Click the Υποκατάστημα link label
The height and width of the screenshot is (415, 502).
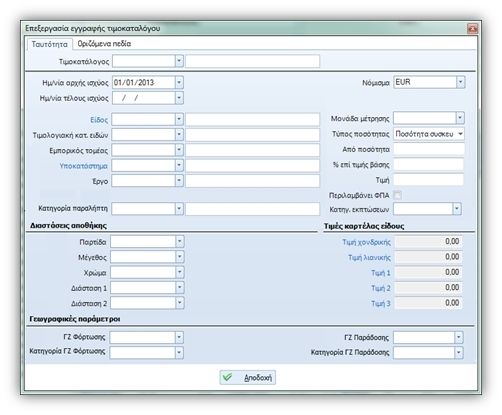(x=83, y=166)
